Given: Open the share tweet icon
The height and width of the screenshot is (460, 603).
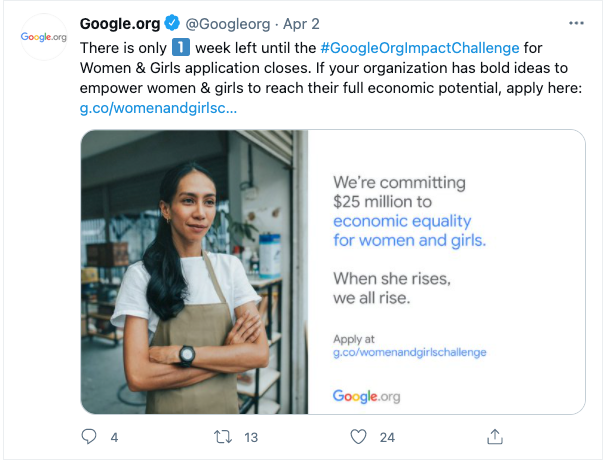Looking at the screenshot, I should click(494, 437).
